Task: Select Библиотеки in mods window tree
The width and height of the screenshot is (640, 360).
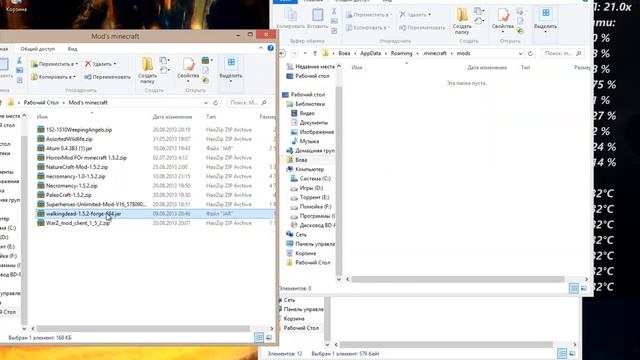Action: tap(306, 104)
